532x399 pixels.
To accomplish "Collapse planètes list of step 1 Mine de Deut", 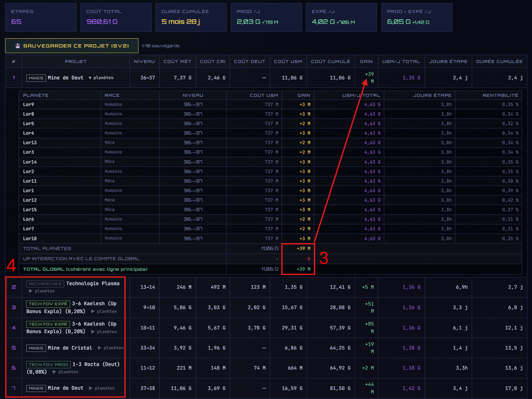I will [101, 78].
